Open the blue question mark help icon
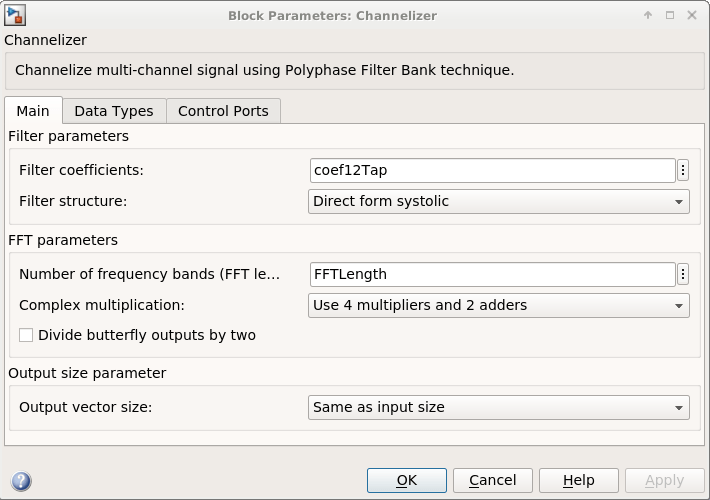The height and width of the screenshot is (500, 710). coord(20,481)
